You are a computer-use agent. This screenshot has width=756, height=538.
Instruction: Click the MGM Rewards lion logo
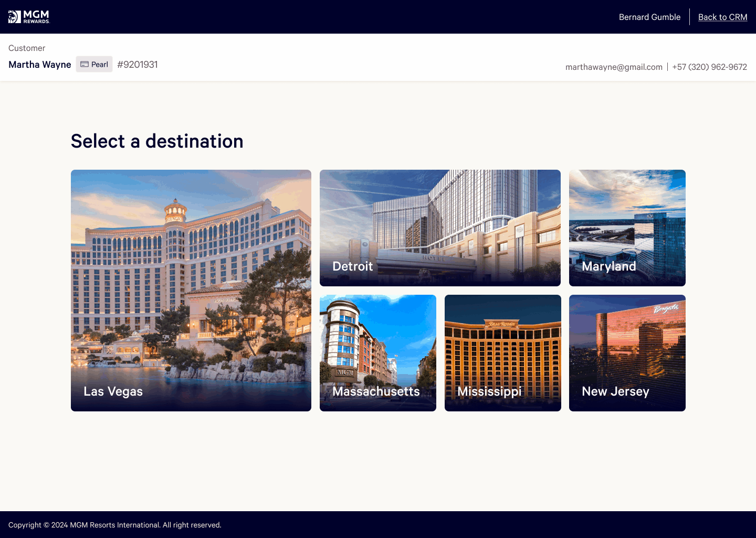coord(29,17)
